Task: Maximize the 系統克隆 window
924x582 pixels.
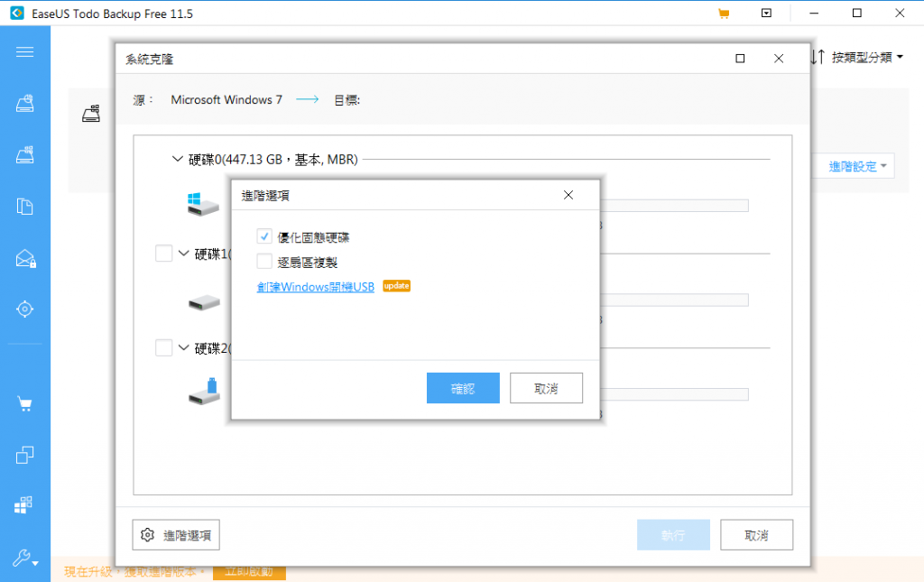Action: click(x=740, y=59)
